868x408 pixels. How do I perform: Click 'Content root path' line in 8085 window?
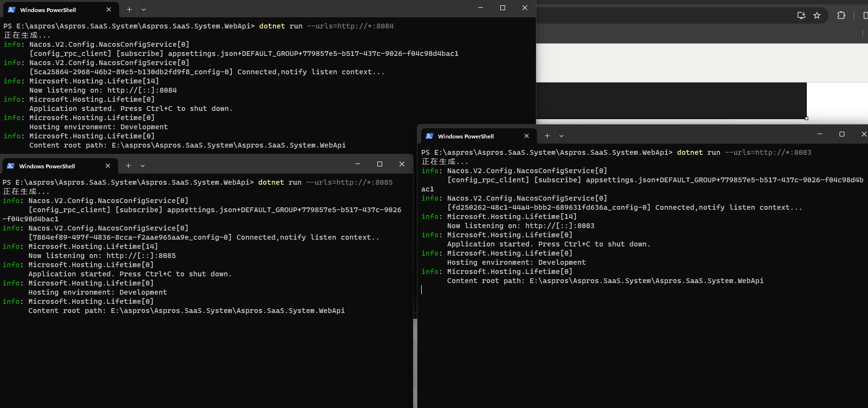(187, 311)
